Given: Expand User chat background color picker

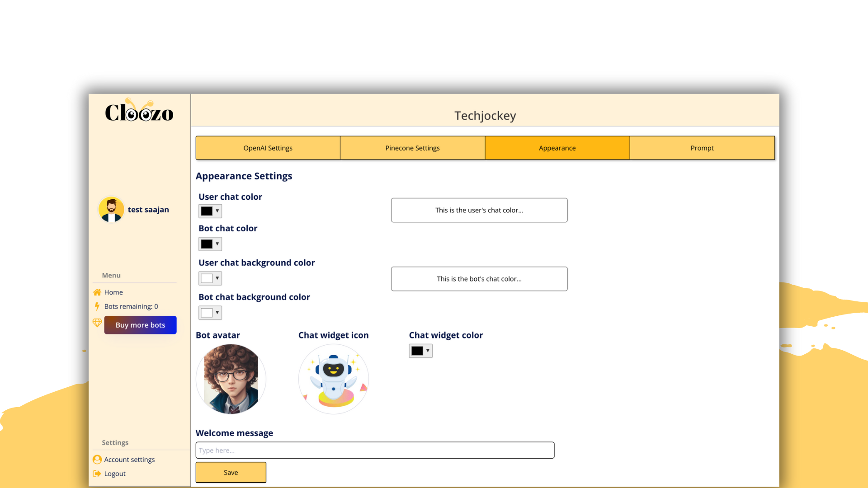Looking at the screenshot, I should [x=210, y=278].
